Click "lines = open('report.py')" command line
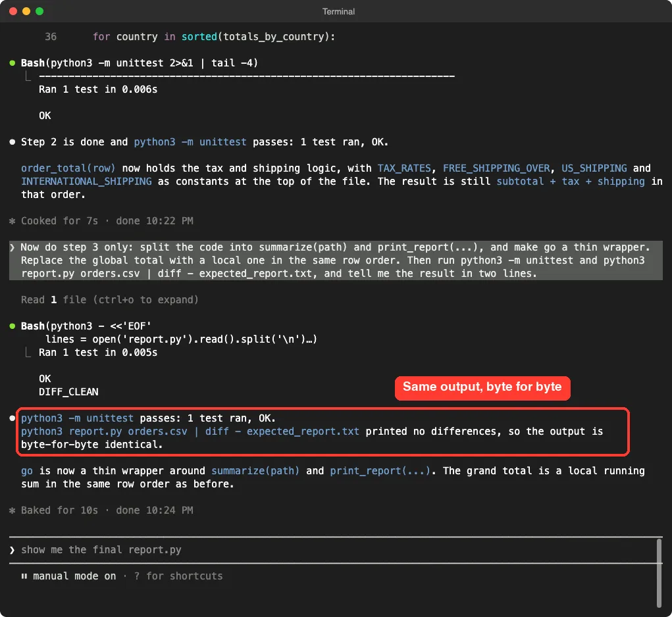This screenshot has width=672, height=617. point(181,339)
